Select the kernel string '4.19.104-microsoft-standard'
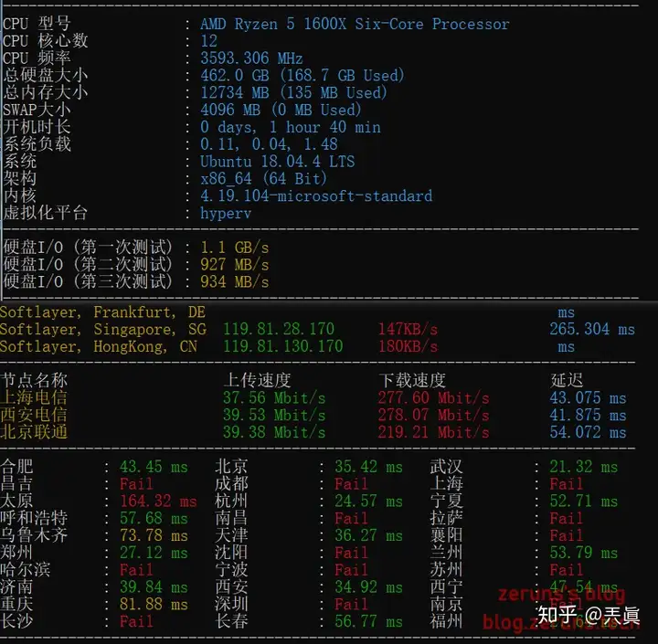Image resolution: width=658 pixels, height=644 pixels. coord(316,195)
